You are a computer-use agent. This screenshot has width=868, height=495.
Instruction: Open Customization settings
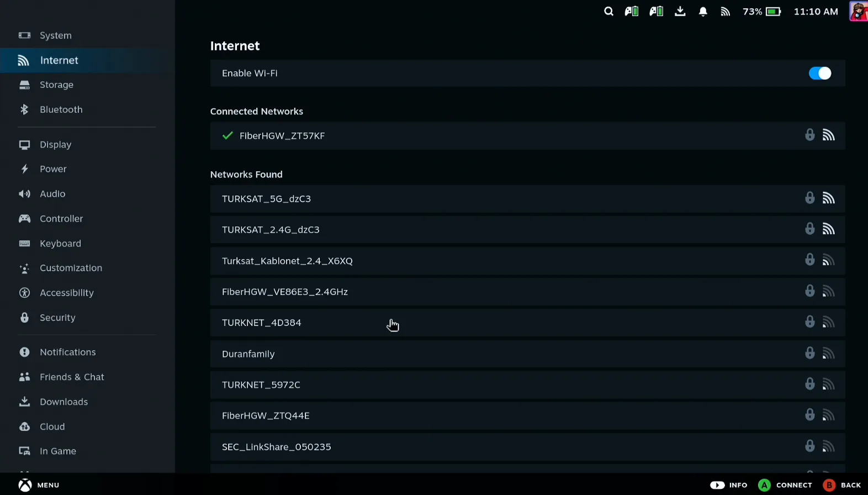click(87, 268)
